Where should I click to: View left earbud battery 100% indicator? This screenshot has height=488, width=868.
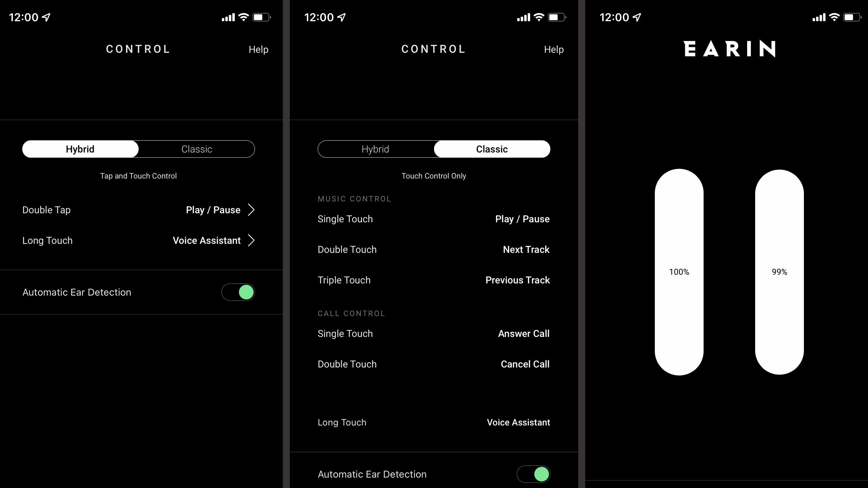tap(679, 272)
